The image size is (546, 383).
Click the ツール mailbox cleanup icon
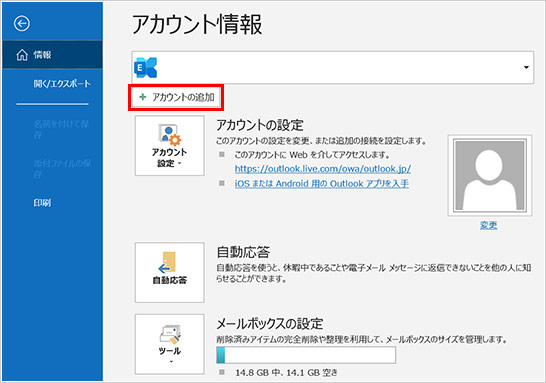point(170,334)
